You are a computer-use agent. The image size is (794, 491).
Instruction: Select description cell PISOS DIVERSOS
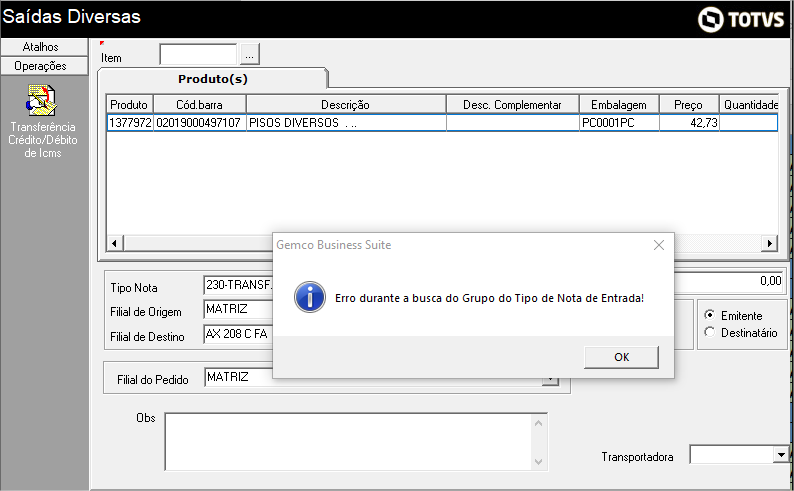(346, 122)
